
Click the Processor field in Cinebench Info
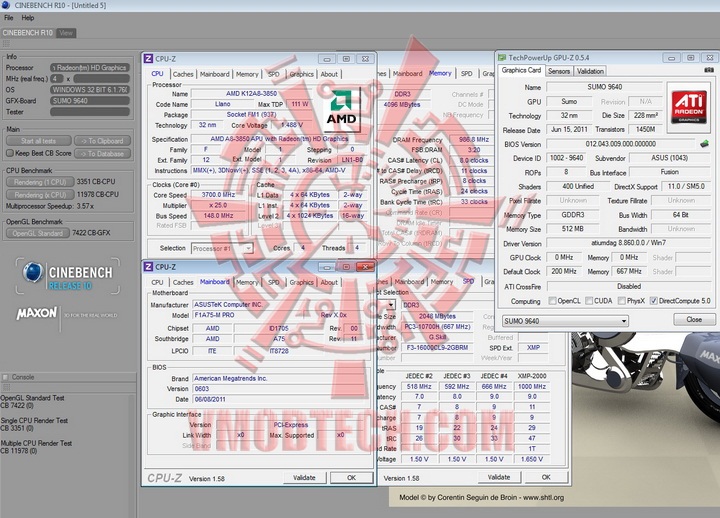(90, 68)
